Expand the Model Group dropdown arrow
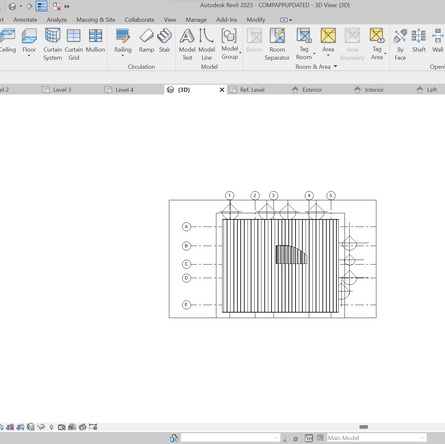This screenshot has width=445, height=444. pyautogui.click(x=240, y=53)
